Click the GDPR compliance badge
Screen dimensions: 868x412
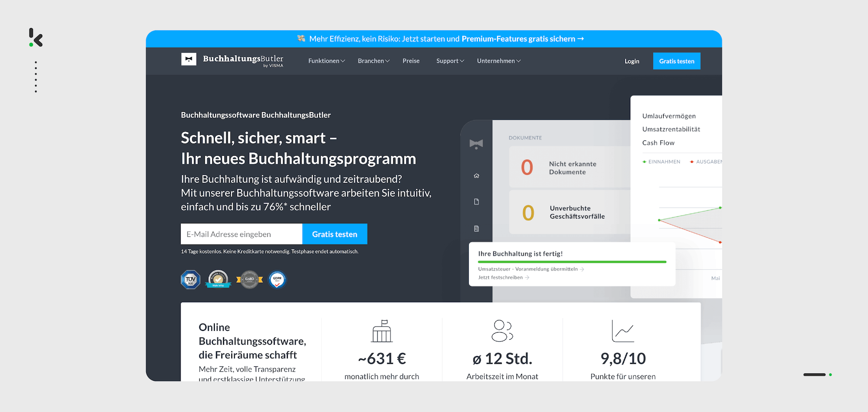coord(277,280)
